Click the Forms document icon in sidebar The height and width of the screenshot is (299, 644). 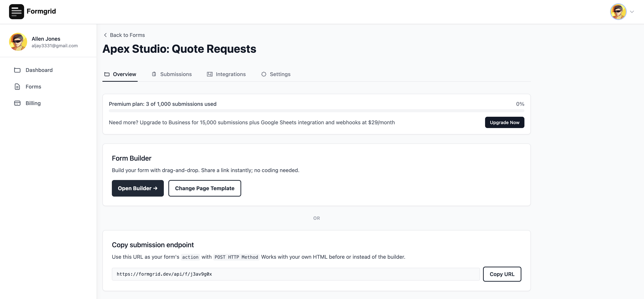coord(17,86)
